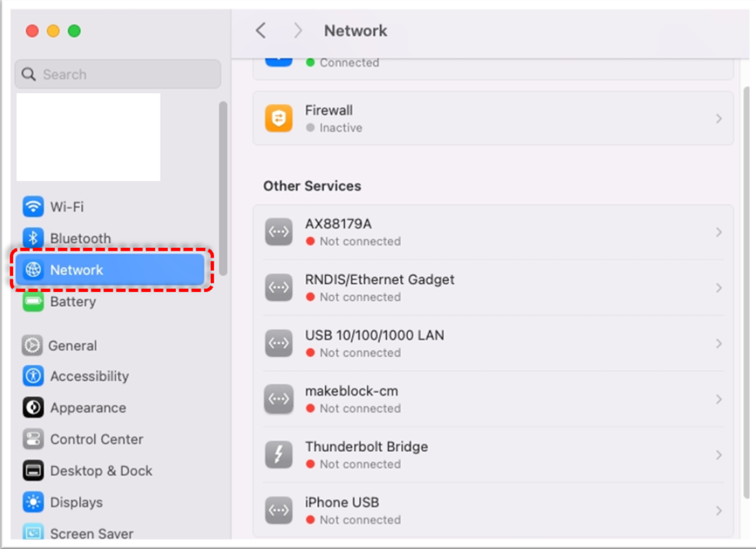Screen dimensions: 756x549
Task: Expand the Firewall row chevron
Action: pyautogui.click(x=719, y=118)
